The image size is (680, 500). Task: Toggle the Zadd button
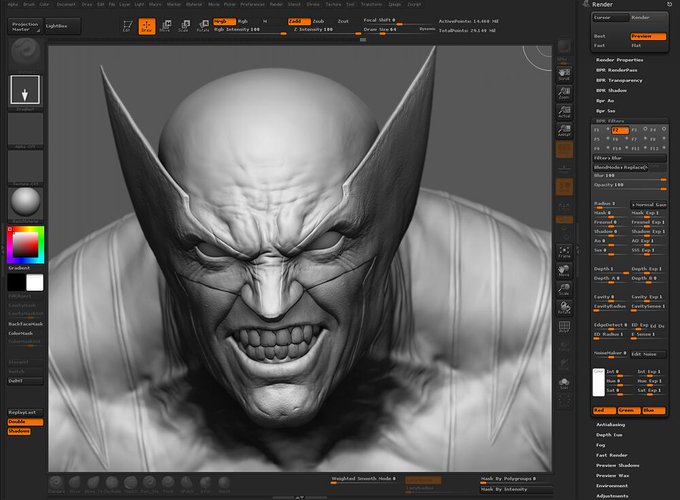pyautogui.click(x=299, y=21)
